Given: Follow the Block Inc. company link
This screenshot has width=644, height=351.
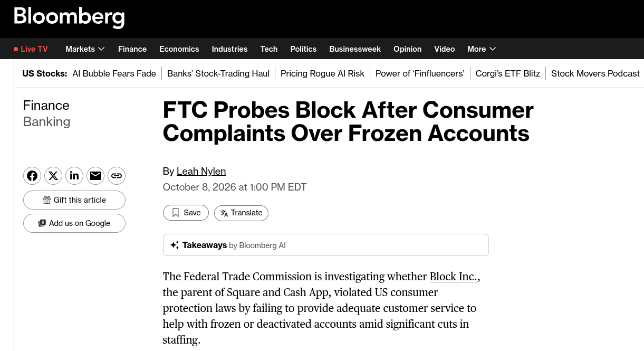Looking at the screenshot, I should [x=454, y=277].
